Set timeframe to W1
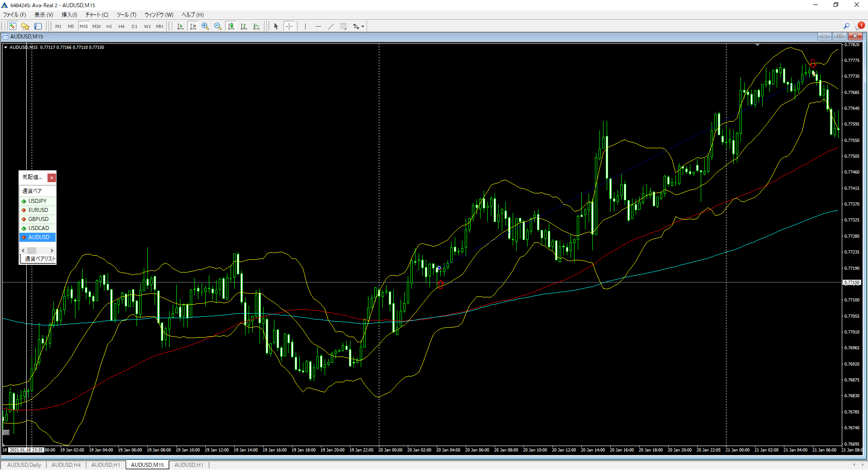 [147, 26]
